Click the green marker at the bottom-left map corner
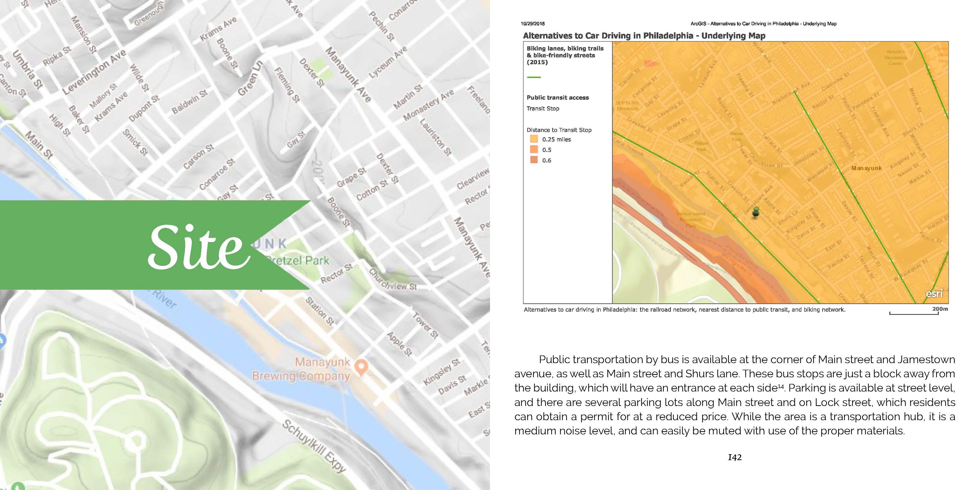This screenshot has width=980, height=490. pos(18,486)
